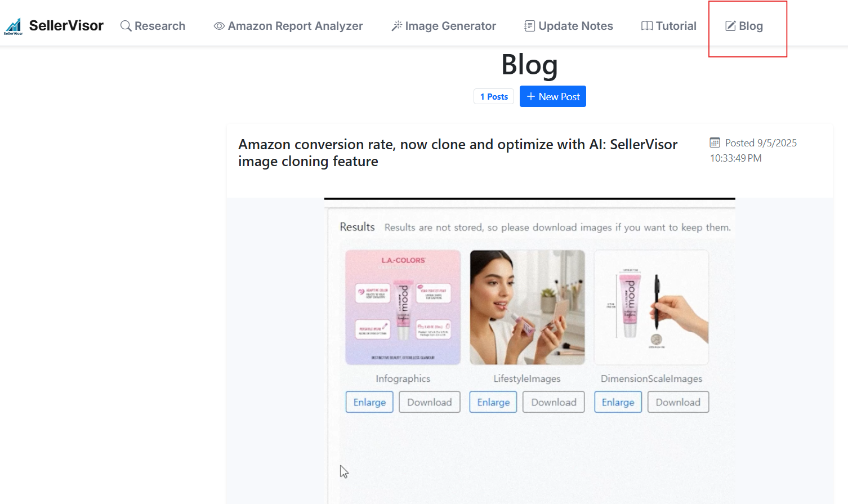
Task: Open the Research menu item
Action: [153, 26]
